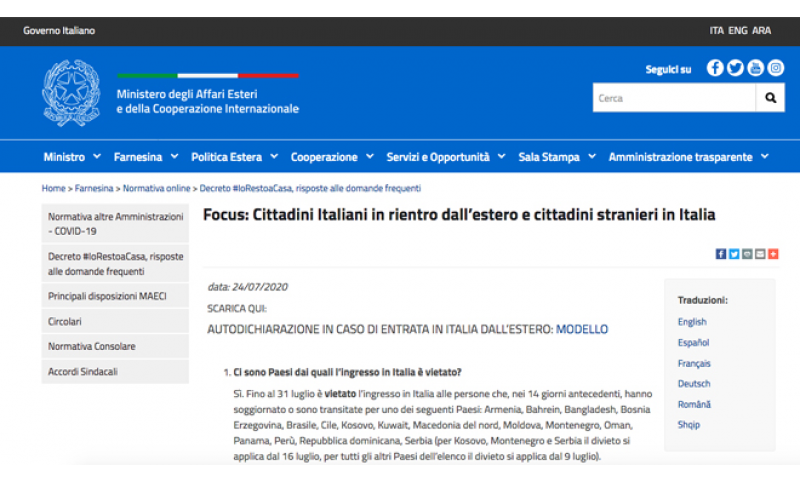
Task: Click the email share icon above article
Action: pos(760,254)
